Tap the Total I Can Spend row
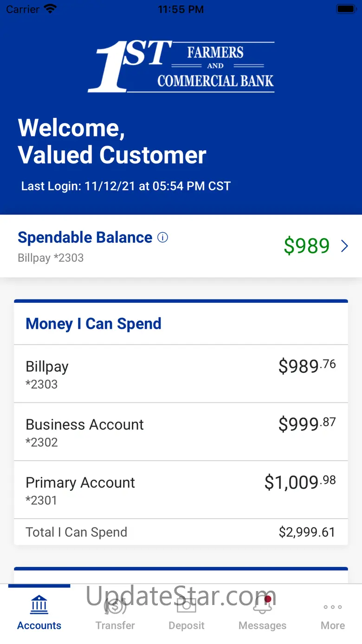This screenshot has height=644, width=362. coord(181,532)
